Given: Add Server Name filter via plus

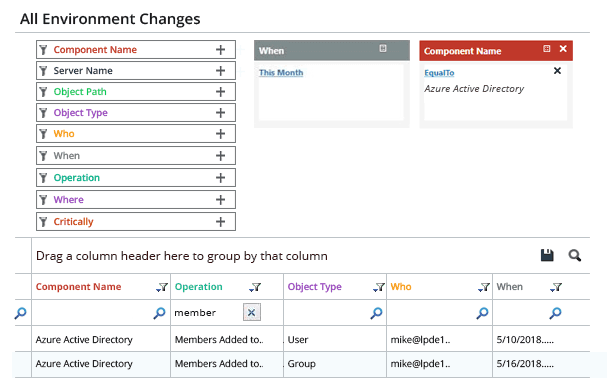Looking at the screenshot, I should (x=221, y=71).
